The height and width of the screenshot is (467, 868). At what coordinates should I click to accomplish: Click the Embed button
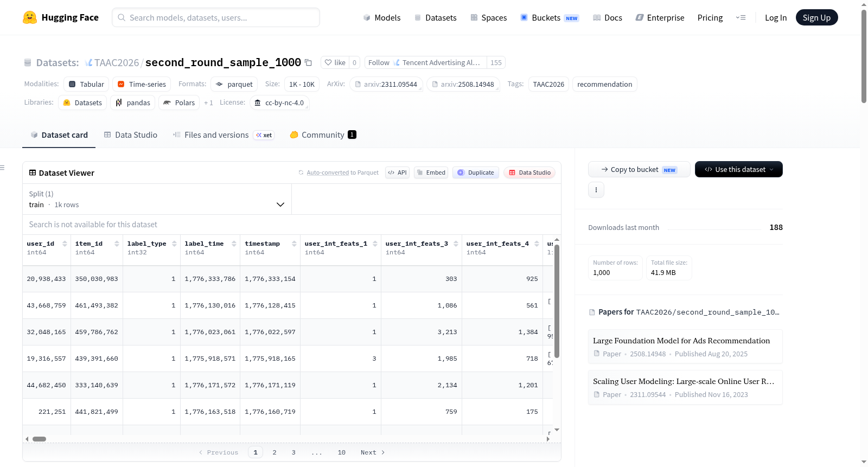431,172
